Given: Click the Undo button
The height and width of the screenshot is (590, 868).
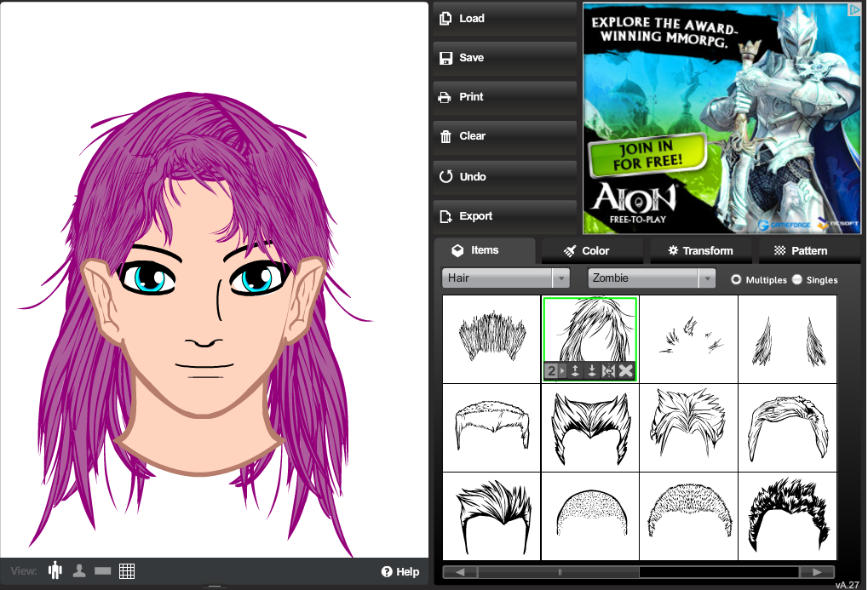Looking at the screenshot, I should (x=504, y=177).
